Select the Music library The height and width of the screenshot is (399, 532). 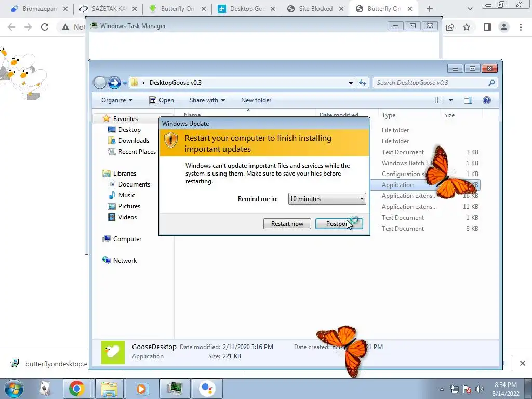tap(126, 195)
